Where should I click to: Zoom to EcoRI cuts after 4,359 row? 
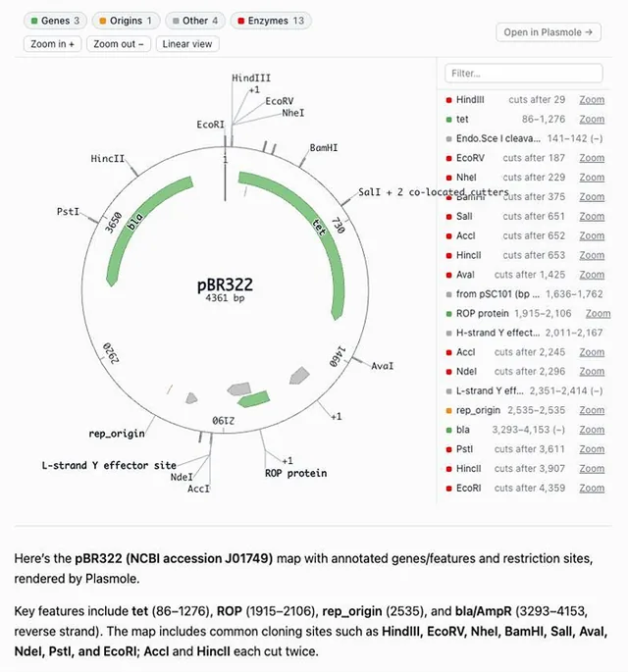pyautogui.click(x=592, y=488)
